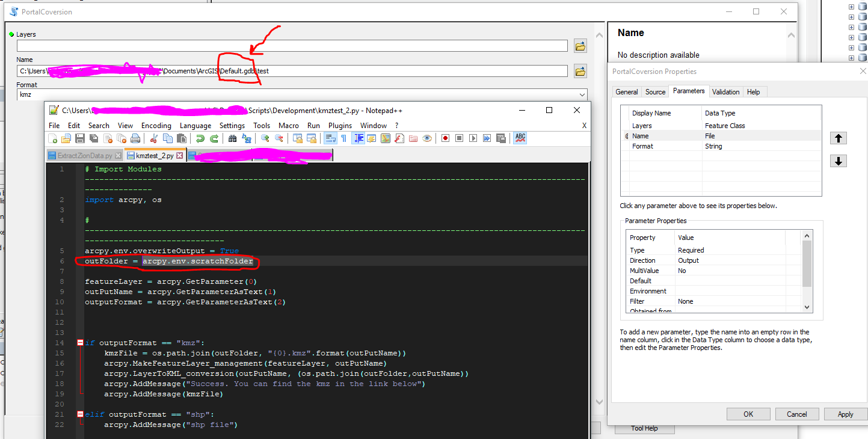The height and width of the screenshot is (439, 868).
Task: Collapse the fold marker at line 14
Action: pos(80,343)
